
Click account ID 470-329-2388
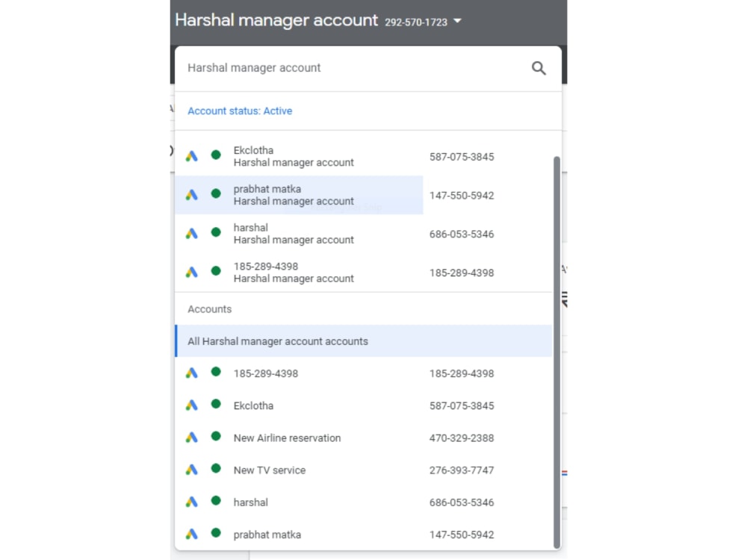point(462,438)
